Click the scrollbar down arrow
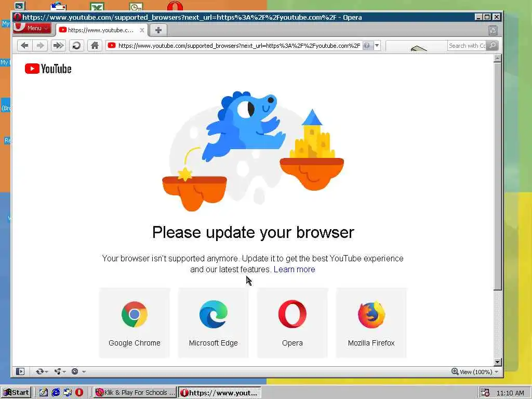Screen dimensions: 532x399 pos(497,362)
